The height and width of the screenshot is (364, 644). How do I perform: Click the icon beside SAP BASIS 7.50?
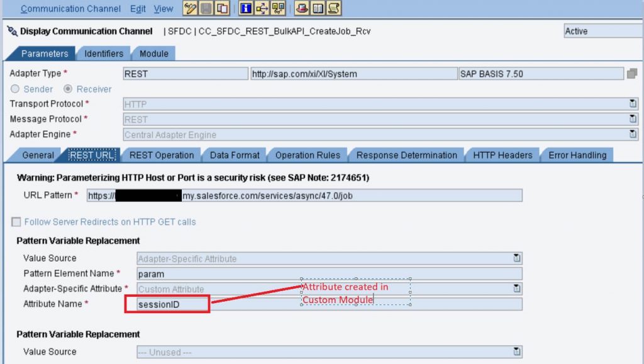coord(631,74)
